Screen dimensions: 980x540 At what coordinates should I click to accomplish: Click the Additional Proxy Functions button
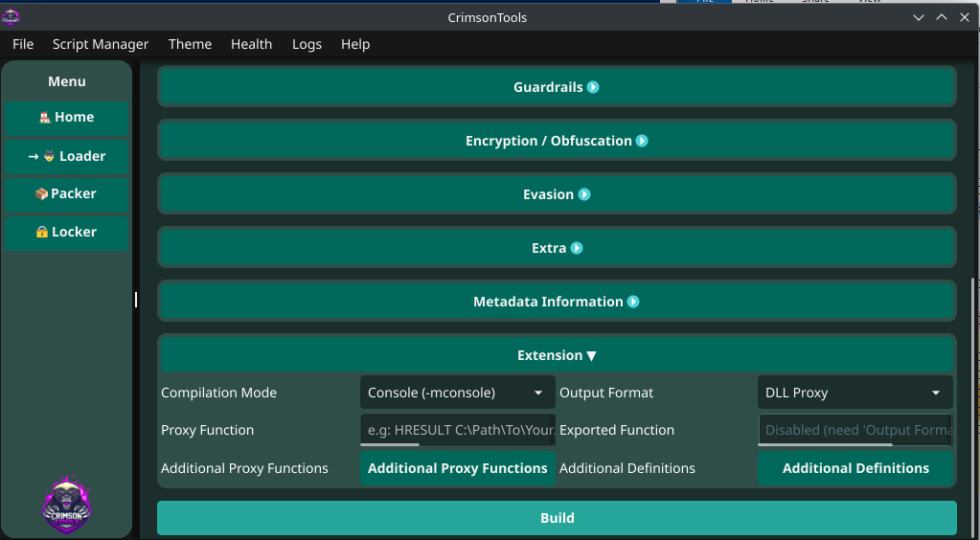(x=457, y=468)
